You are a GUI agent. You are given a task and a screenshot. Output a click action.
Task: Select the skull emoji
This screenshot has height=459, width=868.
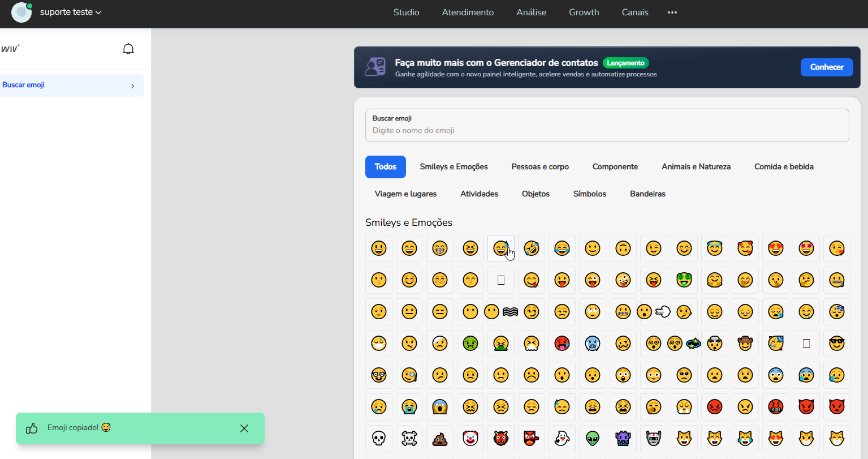[x=379, y=439]
